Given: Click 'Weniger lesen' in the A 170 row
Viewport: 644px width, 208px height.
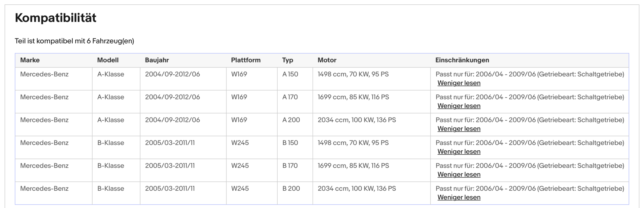Looking at the screenshot, I should pyautogui.click(x=459, y=106).
